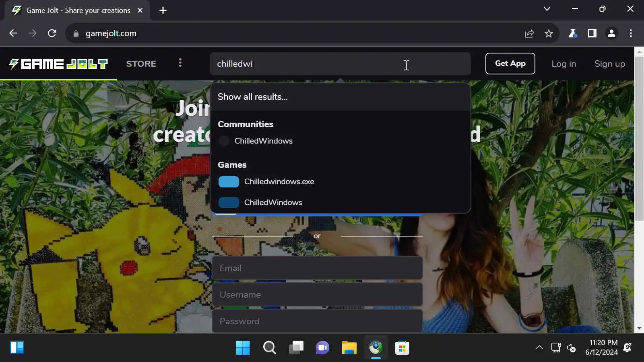The width and height of the screenshot is (644, 362).
Task: Open the Windows Start menu
Action: point(243,348)
